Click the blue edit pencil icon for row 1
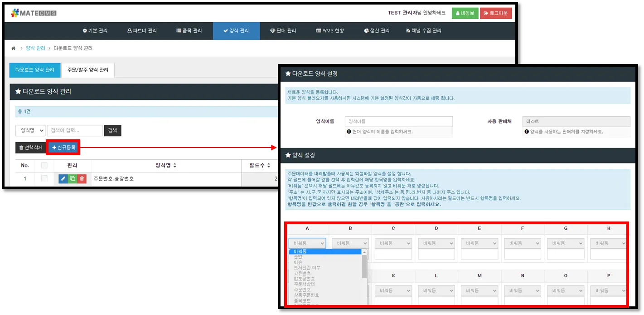The width and height of the screenshot is (644, 315). (x=63, y=179)
